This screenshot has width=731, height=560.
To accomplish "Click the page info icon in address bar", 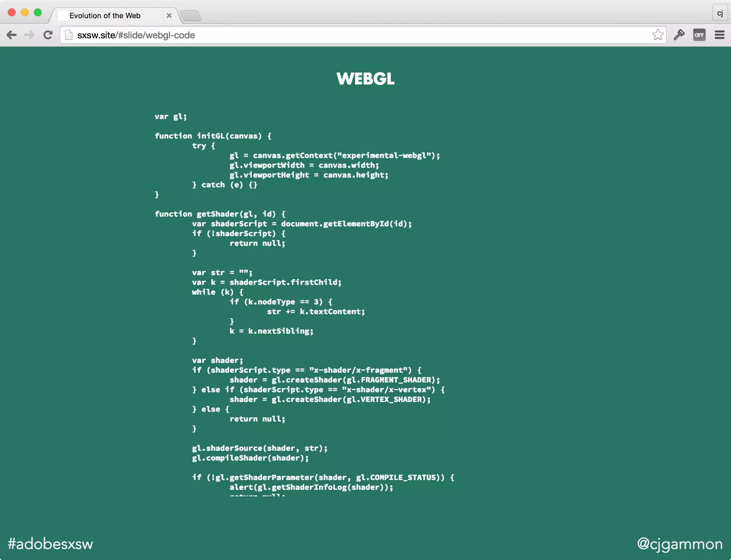I will [69, 35].
